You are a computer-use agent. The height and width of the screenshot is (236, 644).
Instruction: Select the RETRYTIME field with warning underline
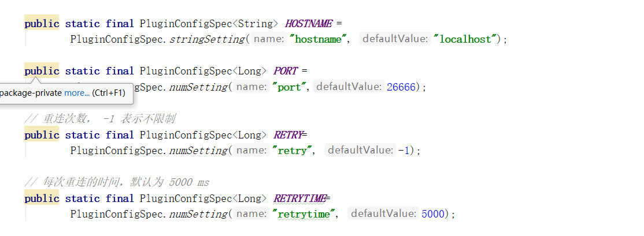(299, 198)
